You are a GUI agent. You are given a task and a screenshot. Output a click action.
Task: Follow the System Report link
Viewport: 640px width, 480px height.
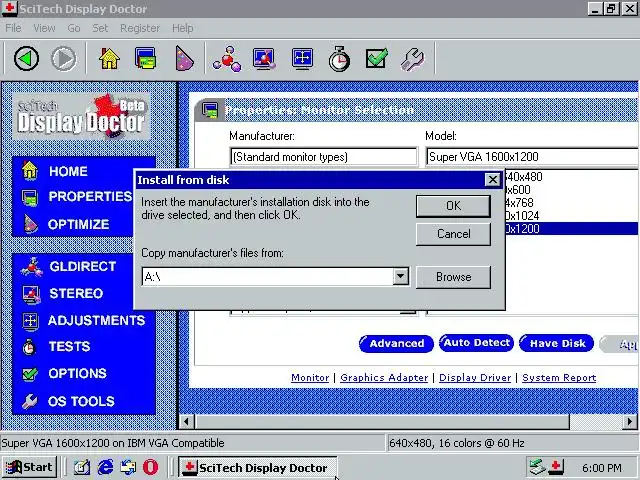click(559, 378)
